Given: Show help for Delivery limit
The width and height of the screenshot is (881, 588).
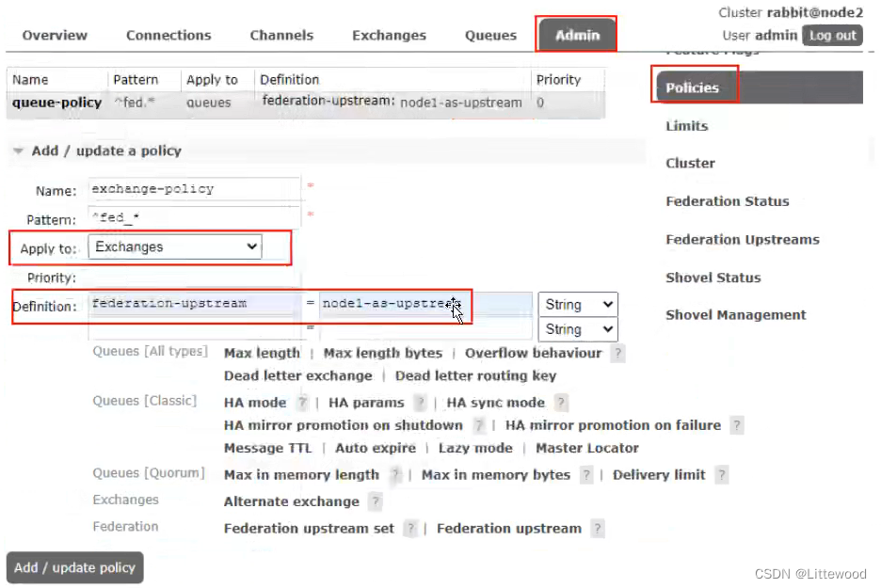Looking at the screenshot, I should (721, 475).
